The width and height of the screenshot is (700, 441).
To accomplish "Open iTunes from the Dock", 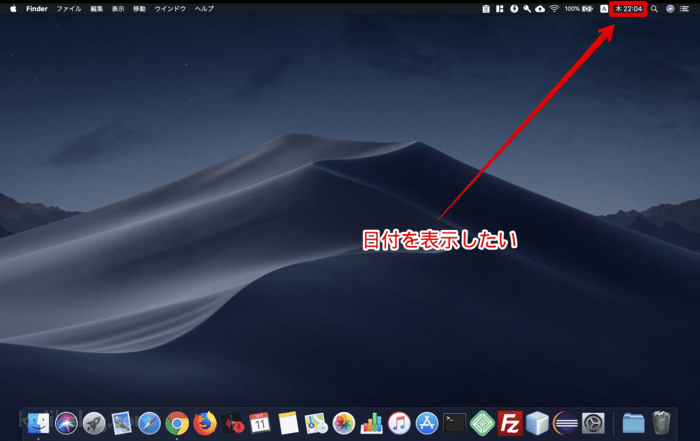I will pyautogui.click(x=399, y=423).
